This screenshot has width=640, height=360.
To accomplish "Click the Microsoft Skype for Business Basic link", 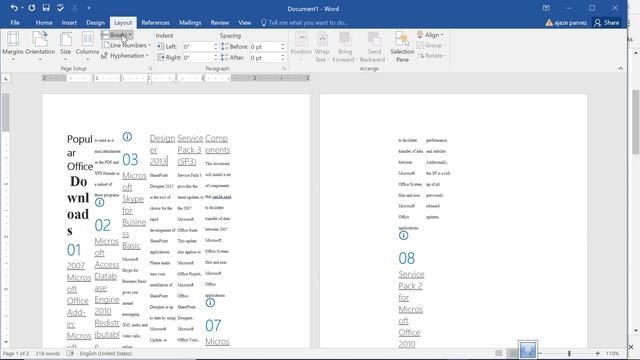I will tap(134, 210).
